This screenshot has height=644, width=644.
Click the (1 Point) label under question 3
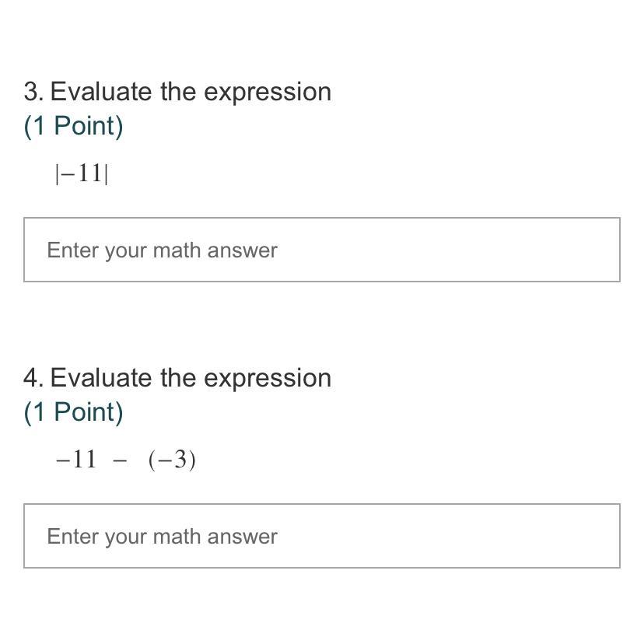coord(74,126)
